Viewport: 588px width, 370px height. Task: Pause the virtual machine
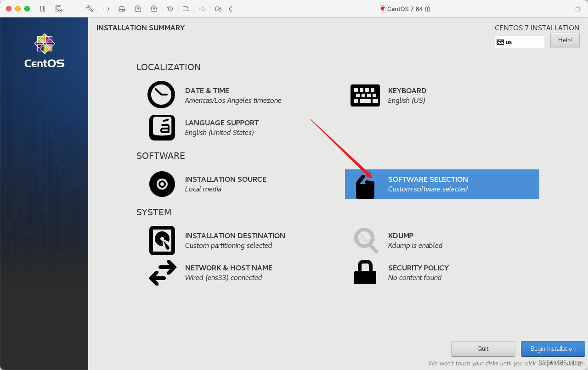coord(43,9)
